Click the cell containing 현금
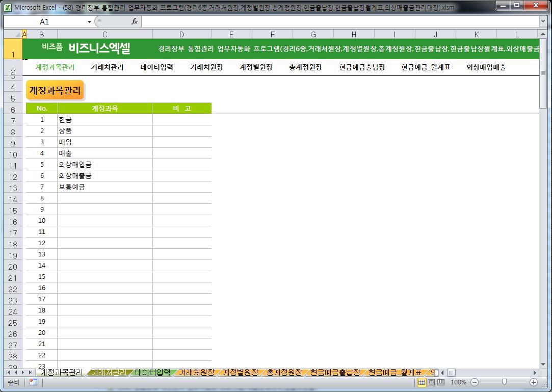The height and width of the screenshot is (392, 552). [x=105, y=120]
